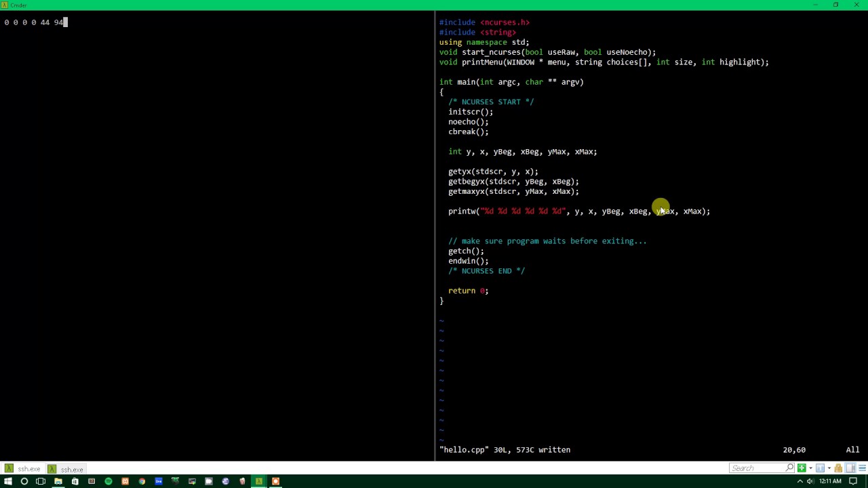Click the '#include <ncurses.h>' line
Screen dimensions: 868x488
(484, 22)
